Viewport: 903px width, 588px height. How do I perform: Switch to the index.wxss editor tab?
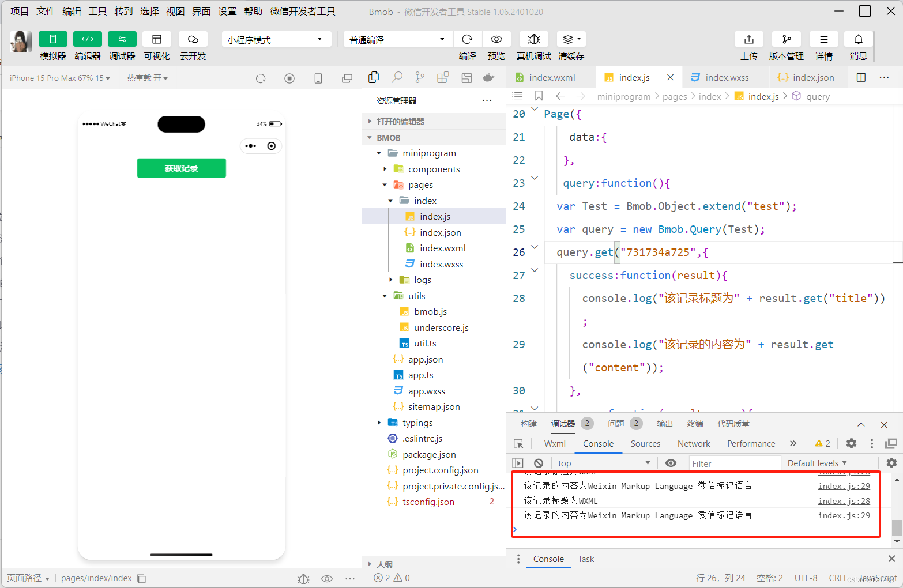727,77
